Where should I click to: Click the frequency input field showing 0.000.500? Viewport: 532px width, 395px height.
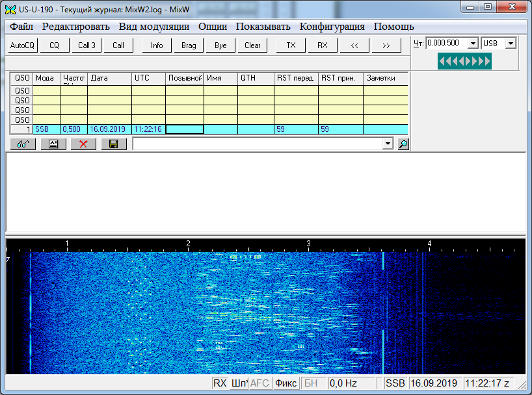click(447, 43)
